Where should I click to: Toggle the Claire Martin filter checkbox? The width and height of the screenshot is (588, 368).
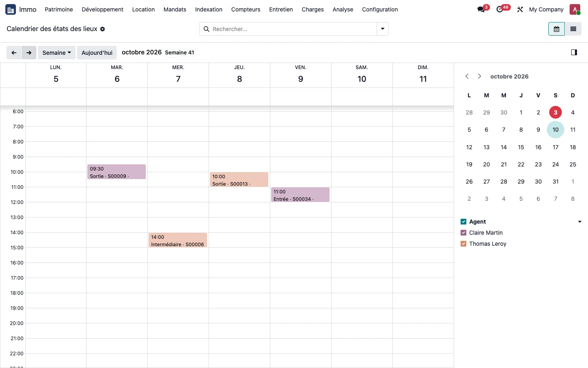(463, 233)
